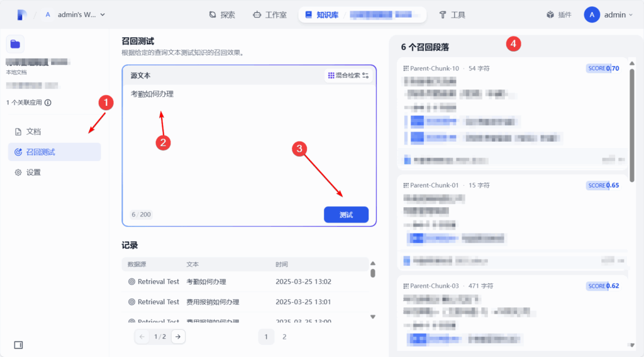Go to the next records page using the arrow
The image size is (644, 357).
coord(179,337)
